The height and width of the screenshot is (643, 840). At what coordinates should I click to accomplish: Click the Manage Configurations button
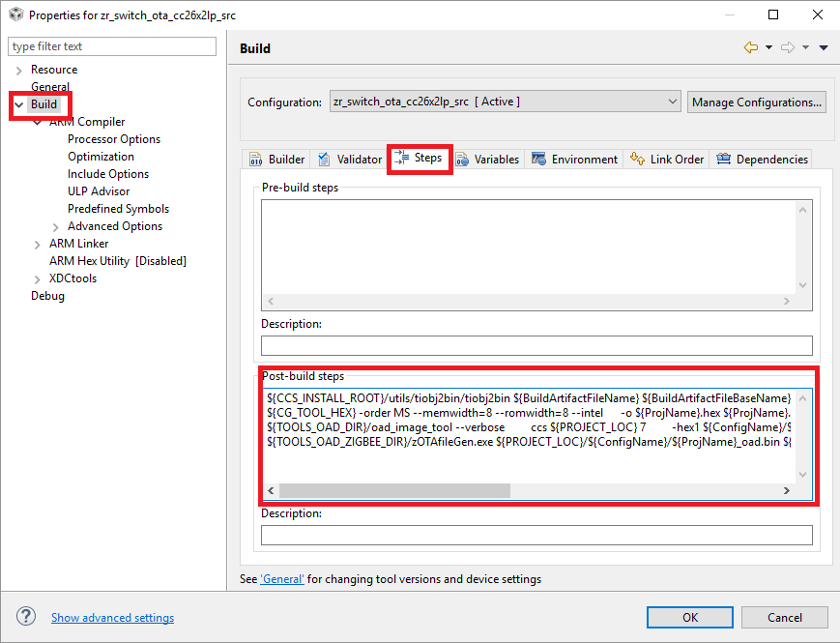point(757,102)
